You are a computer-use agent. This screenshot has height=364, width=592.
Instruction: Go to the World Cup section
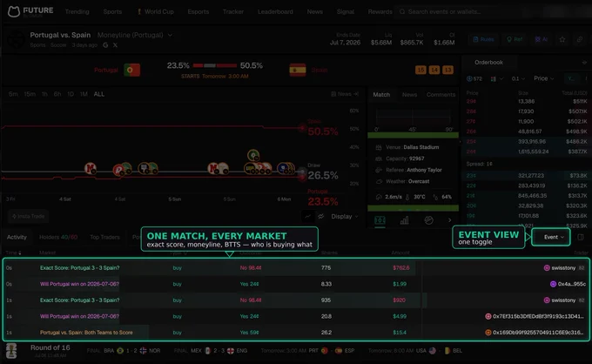(156, 11)
